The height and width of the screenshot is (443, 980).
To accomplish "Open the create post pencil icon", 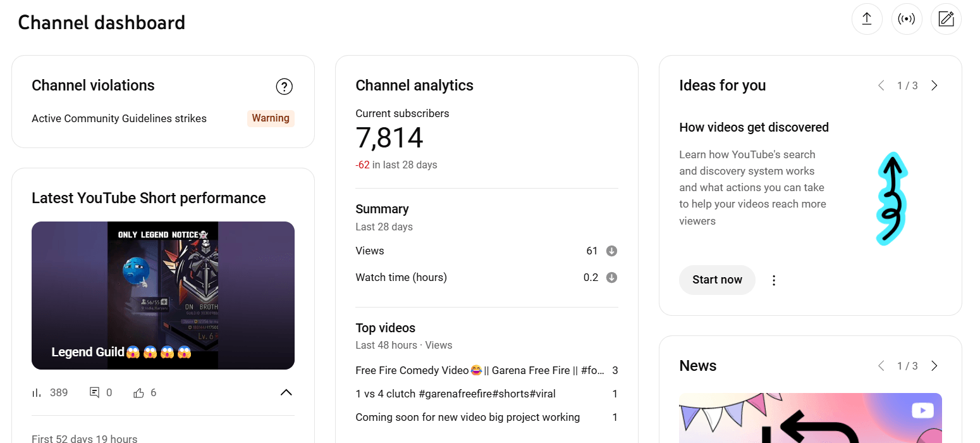I will coord(946,20).
